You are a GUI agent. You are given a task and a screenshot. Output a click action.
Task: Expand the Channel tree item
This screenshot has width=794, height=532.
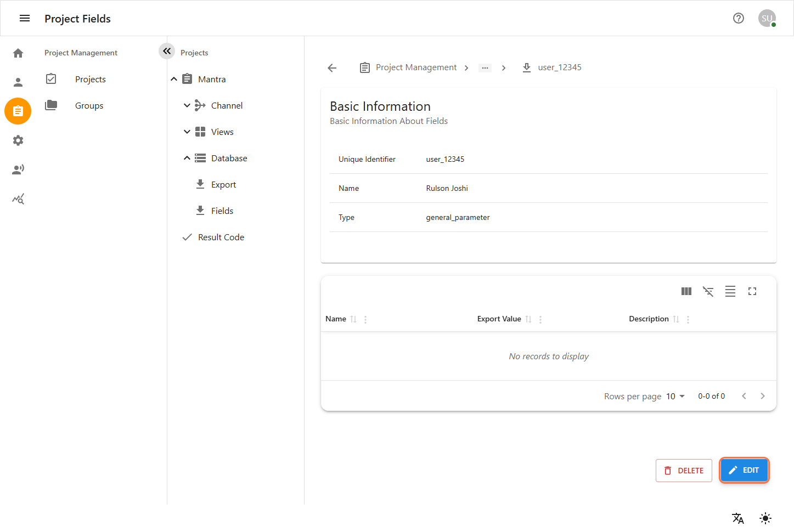coord(187,105)
